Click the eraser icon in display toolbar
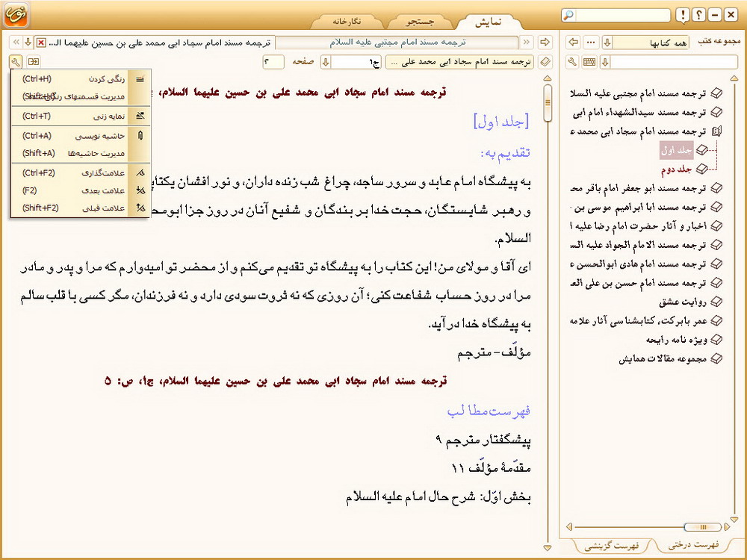 pyautogui.click(x=545, y=62)
